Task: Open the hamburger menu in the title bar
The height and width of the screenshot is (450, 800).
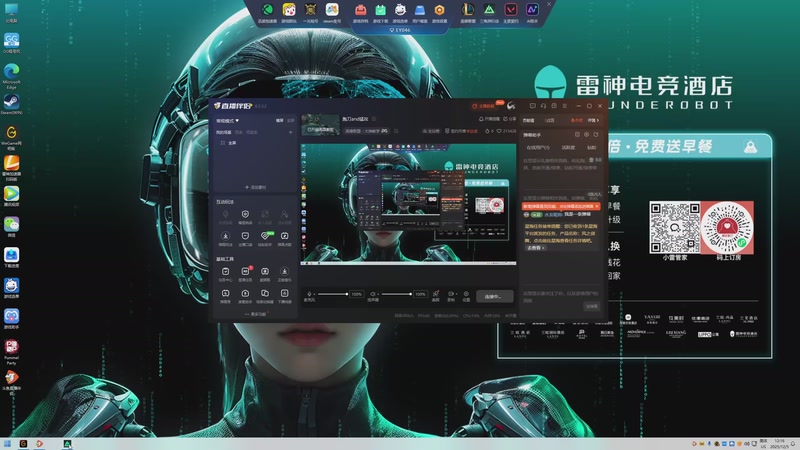Action: pos(564,106)
